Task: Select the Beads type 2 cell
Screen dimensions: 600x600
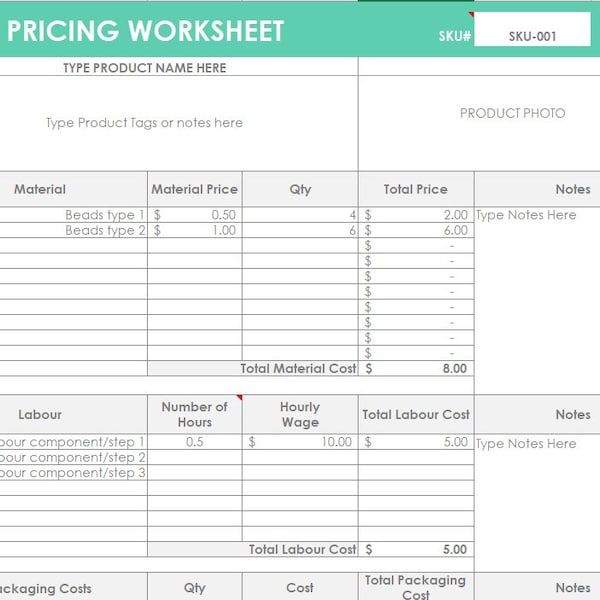Action: (x=73, y=230)
